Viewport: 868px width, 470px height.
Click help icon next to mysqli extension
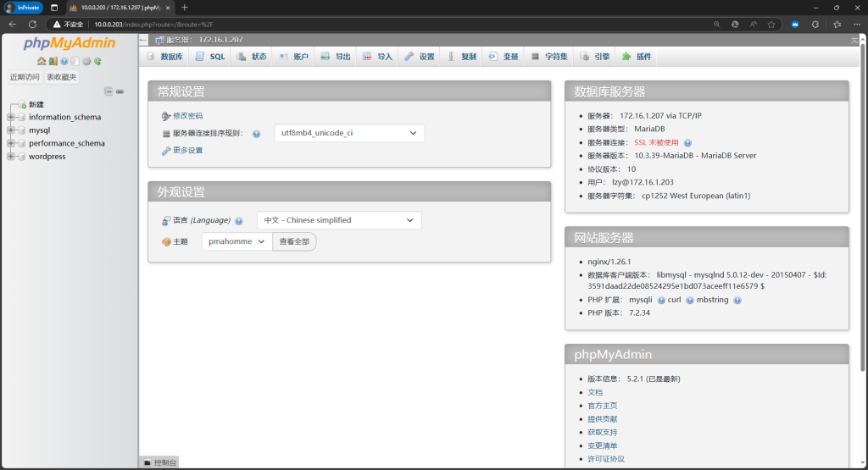point(661,300)
